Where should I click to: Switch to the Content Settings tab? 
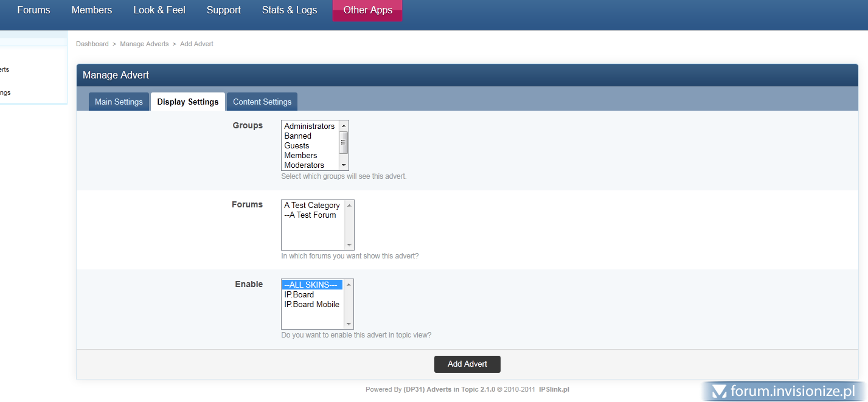(262, 102)
